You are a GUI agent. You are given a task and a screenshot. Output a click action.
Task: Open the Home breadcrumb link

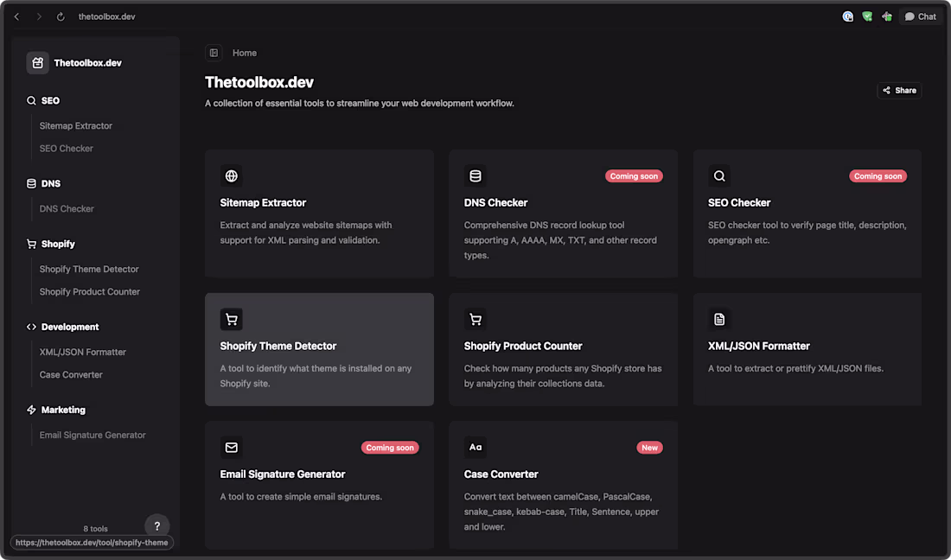(x=245, y=53)
